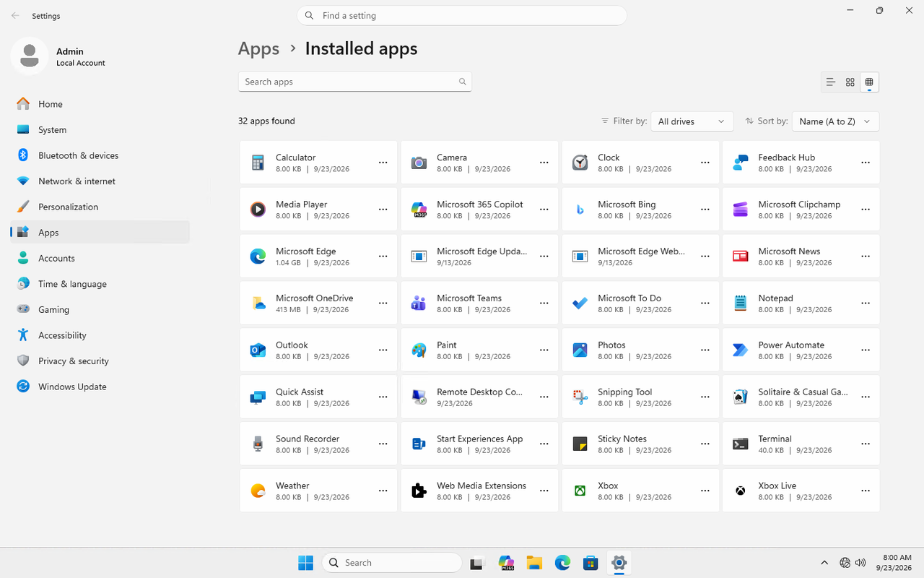This screenshot has height=578, width=924.
Task: Click the Settings back arrow
Action: (x=15, y=15)
